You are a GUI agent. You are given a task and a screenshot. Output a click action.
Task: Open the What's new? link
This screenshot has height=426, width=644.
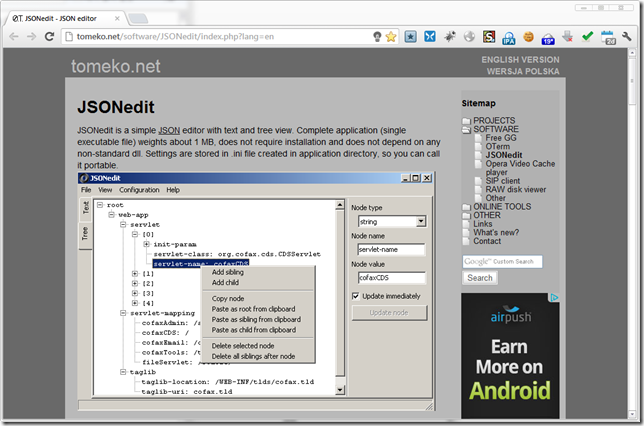496,233
